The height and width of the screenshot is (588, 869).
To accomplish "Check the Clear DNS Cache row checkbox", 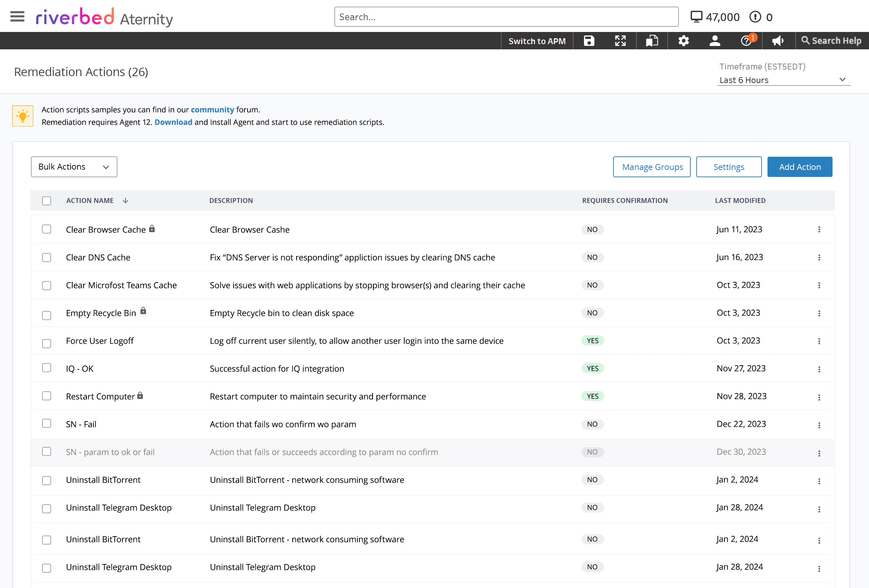I will (46, 257).
